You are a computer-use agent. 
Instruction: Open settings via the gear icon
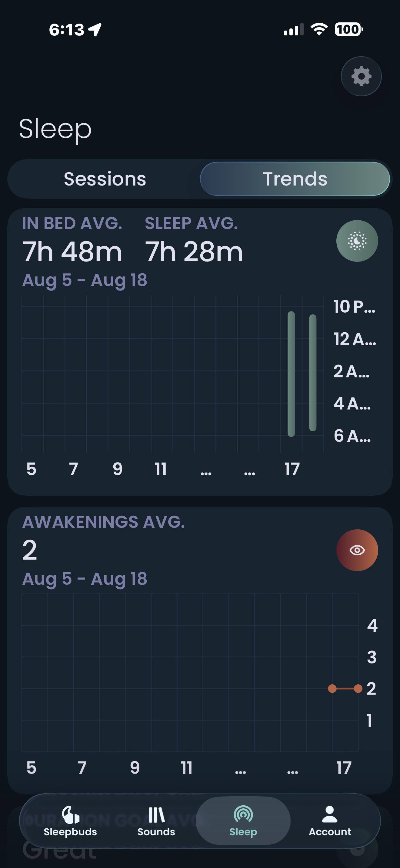click(x=361, y=77)
